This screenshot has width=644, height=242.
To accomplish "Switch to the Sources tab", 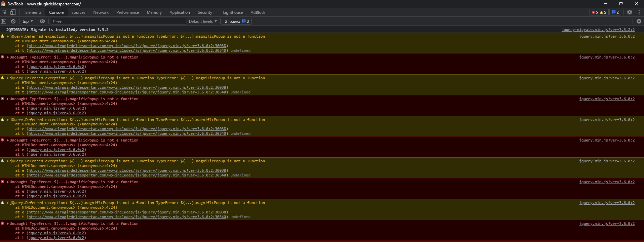I will click(x=78, y=12).
